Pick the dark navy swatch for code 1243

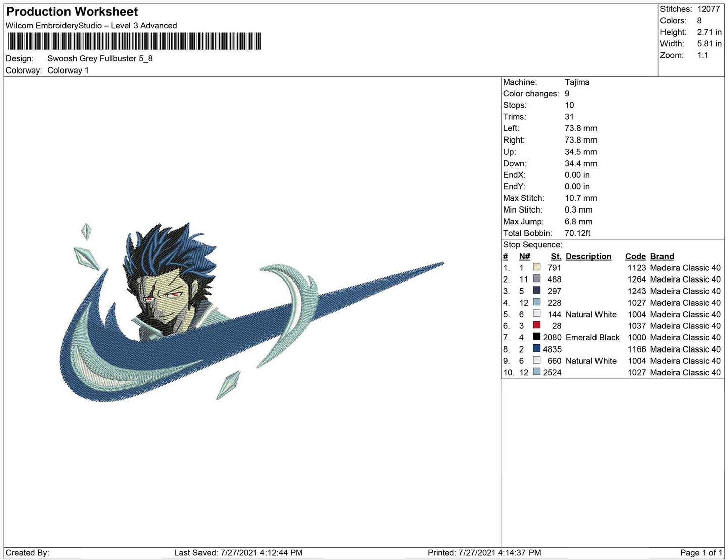point(536,291)
